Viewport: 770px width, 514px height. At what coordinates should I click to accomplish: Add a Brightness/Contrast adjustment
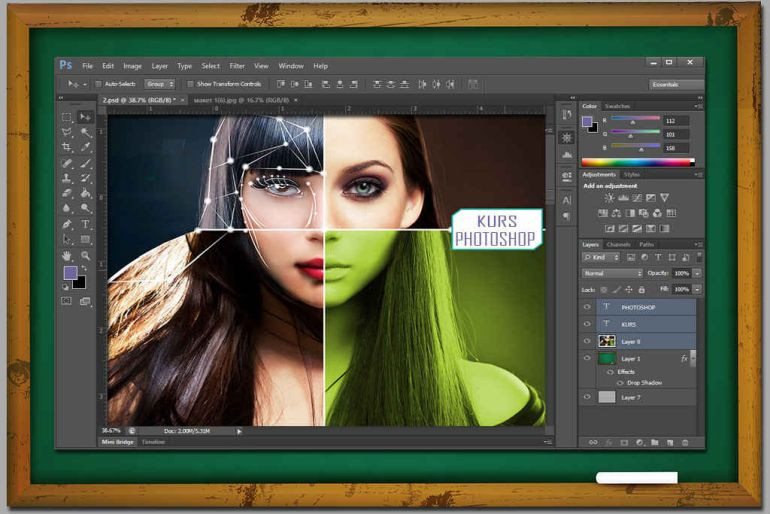click(604, 198)
